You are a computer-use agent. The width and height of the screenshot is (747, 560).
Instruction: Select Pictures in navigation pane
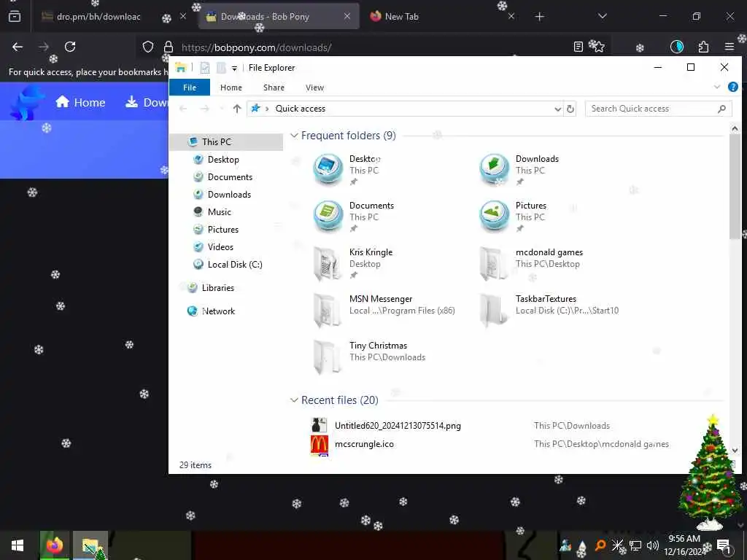pos(222,230)
